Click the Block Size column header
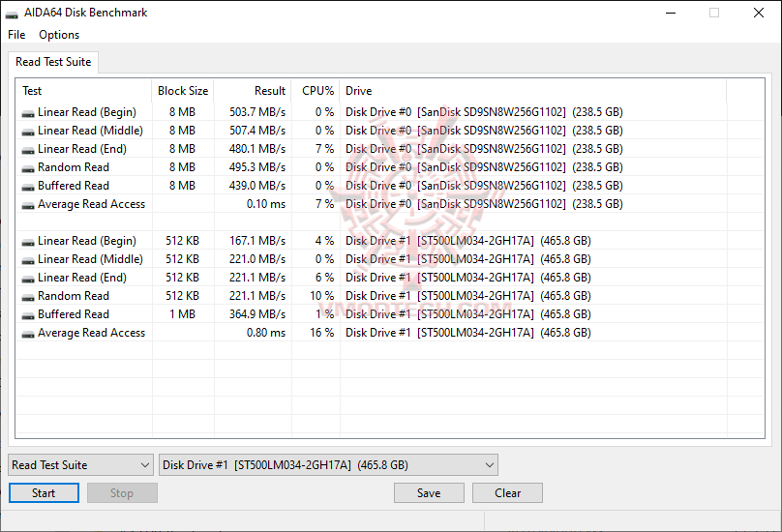 click(183, 91)
